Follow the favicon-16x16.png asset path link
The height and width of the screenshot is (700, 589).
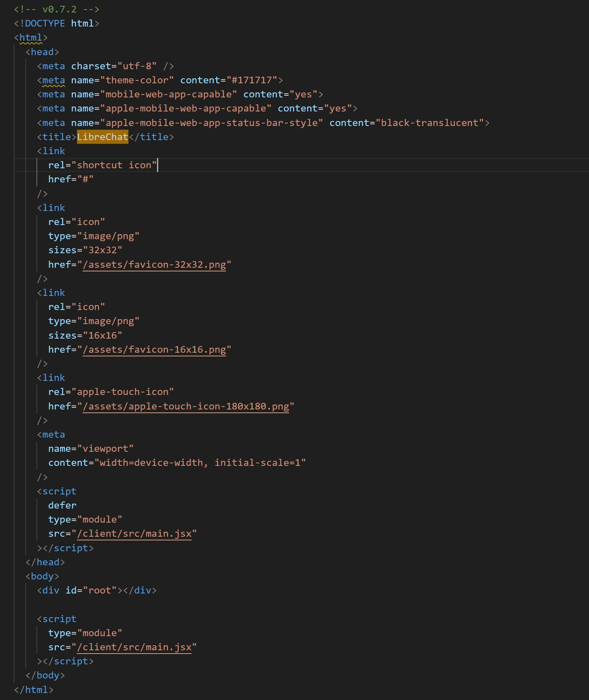point(154,349)
